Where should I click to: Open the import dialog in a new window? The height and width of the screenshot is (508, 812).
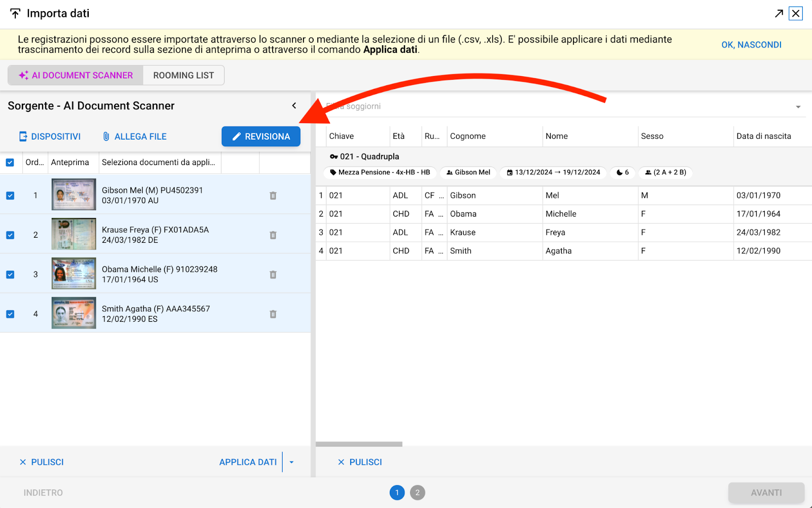(x=779, y=14)
